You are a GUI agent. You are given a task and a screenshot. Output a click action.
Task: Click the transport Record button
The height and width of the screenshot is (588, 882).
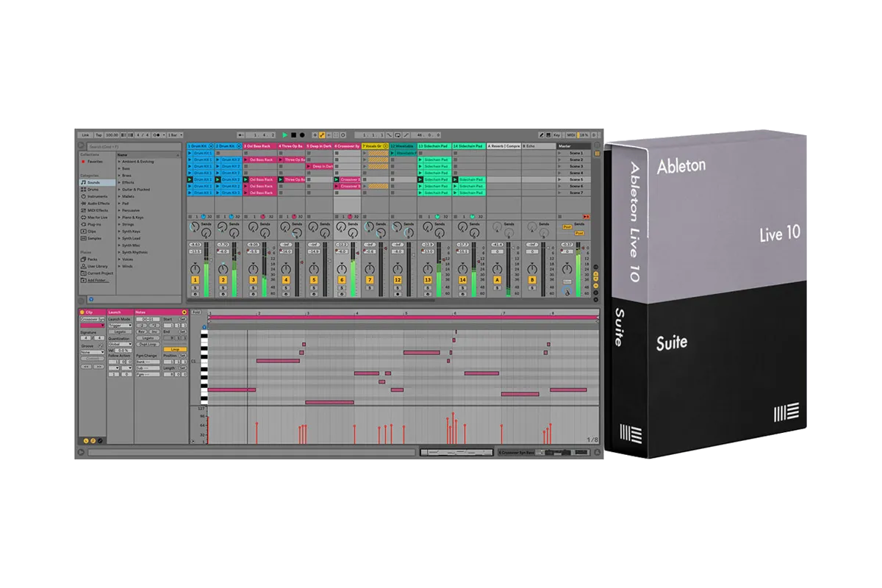click(301, 135)
